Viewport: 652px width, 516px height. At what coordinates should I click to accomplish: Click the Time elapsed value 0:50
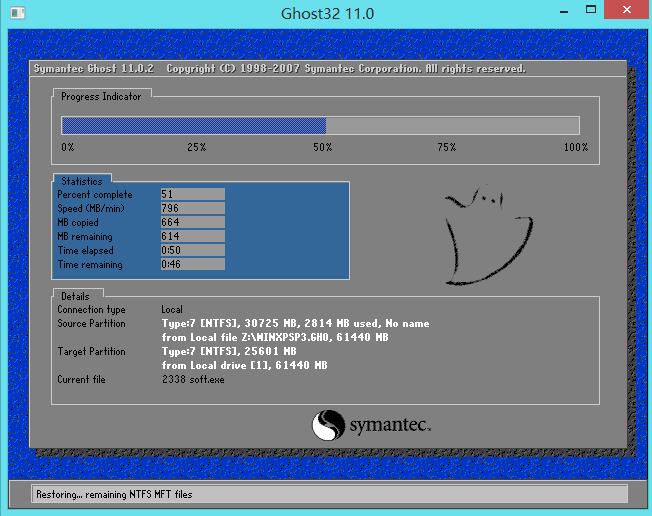(193, 250)
